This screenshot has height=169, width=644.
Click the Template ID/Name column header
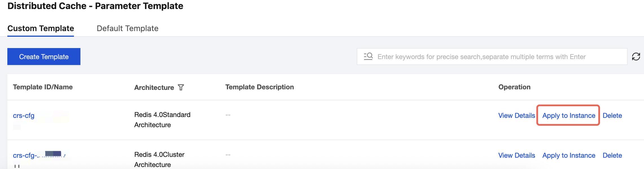click(x=43, y=87)
